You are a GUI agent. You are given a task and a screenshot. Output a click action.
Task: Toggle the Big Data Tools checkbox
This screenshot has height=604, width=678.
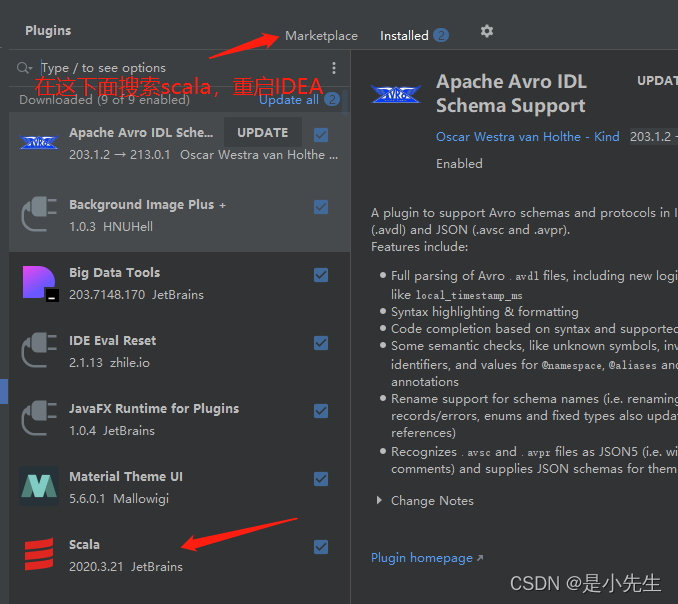coord(321,275)
